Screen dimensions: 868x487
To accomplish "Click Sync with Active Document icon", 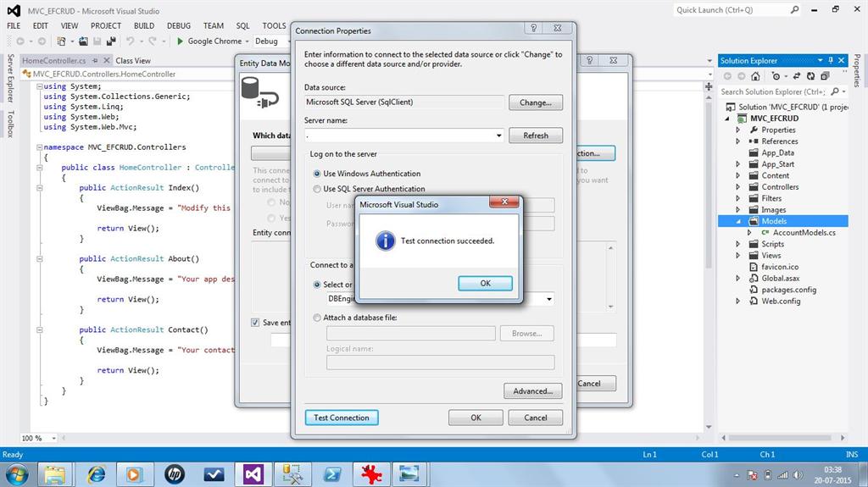I will pos(797,76).
